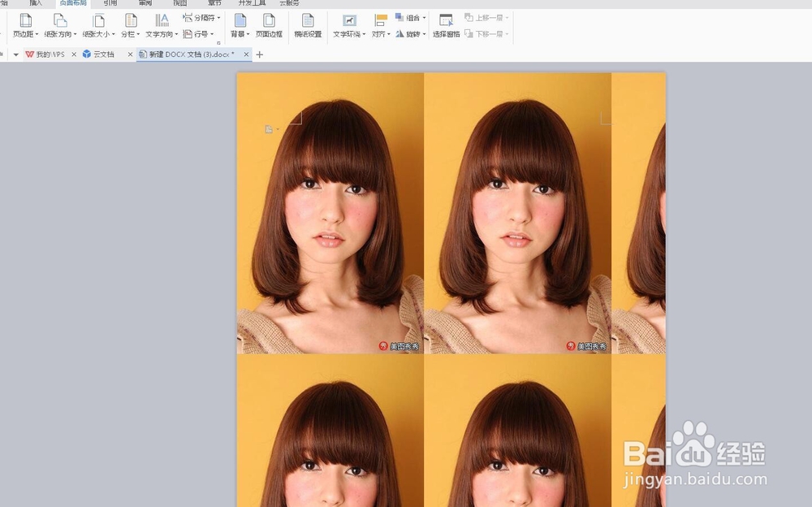This screenshot has width=812, height=507.
Task: Switch to the 审阅 ribbon tab
Action: [x=145, y=3]
